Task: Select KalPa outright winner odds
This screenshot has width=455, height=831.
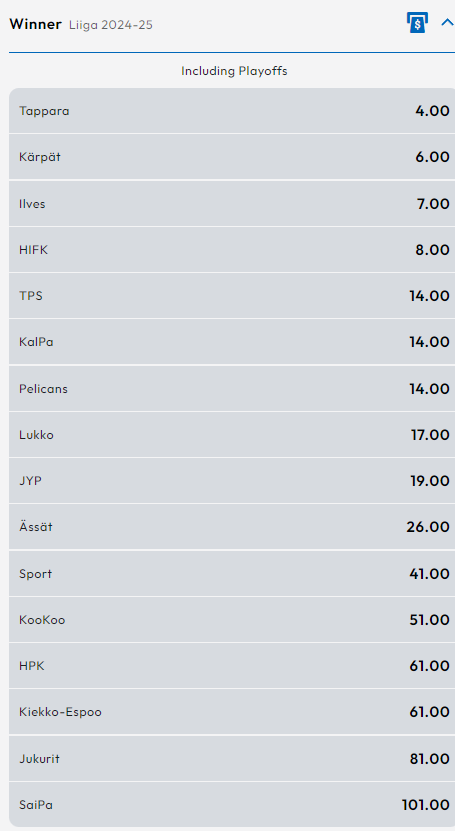Action: tap(232, 342)
